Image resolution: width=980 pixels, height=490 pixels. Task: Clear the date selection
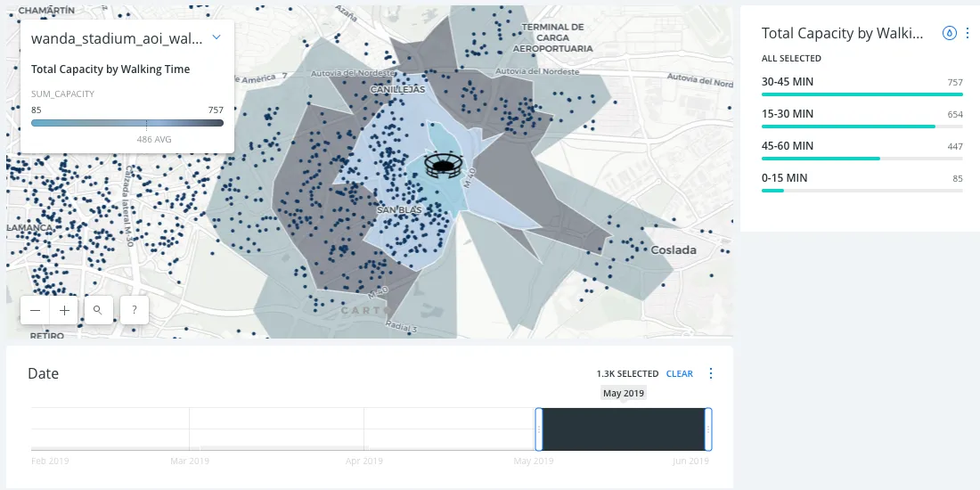pos(679,374)
